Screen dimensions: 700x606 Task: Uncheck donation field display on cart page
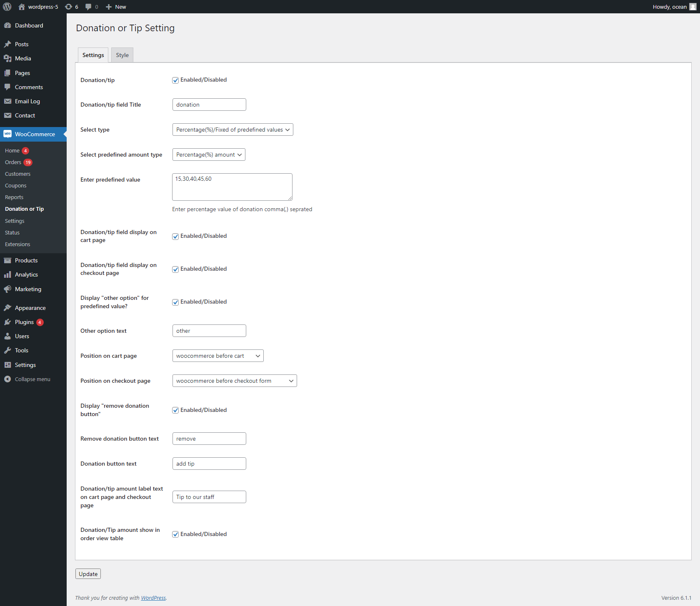(175, 236)
